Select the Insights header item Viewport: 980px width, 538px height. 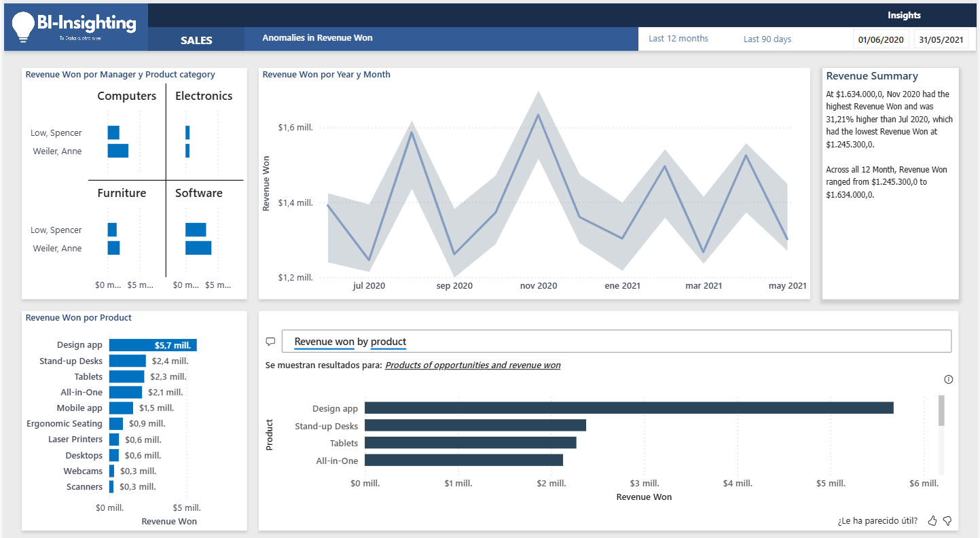point(904,15)
